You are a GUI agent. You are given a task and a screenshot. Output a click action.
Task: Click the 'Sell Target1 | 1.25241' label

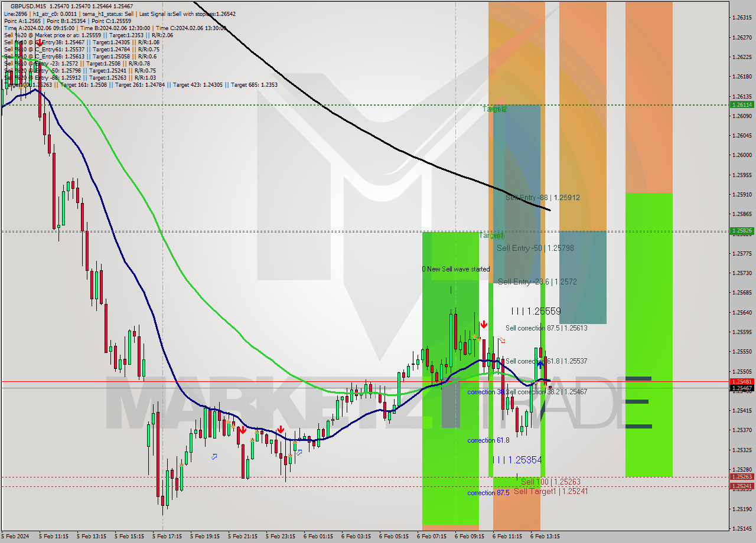point(551,491)
